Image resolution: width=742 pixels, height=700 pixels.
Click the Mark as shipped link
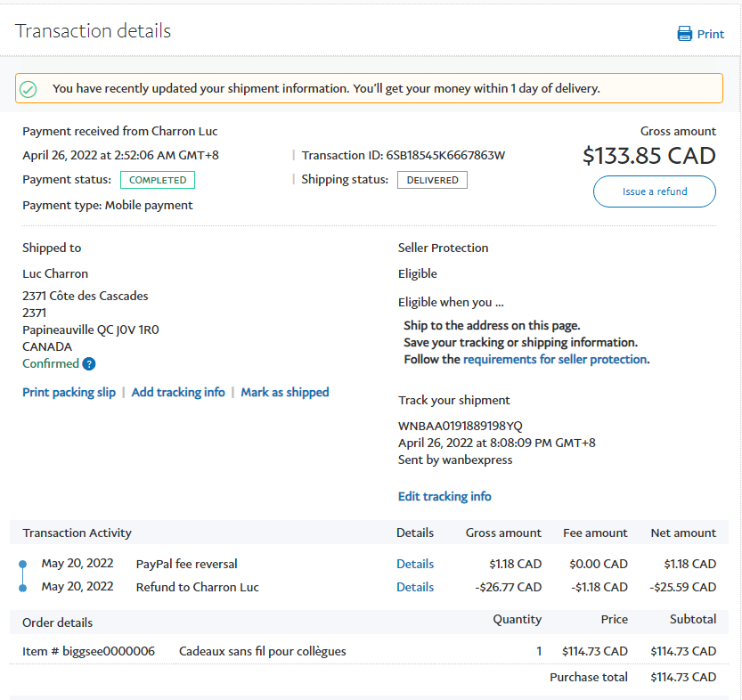[285, 392]
